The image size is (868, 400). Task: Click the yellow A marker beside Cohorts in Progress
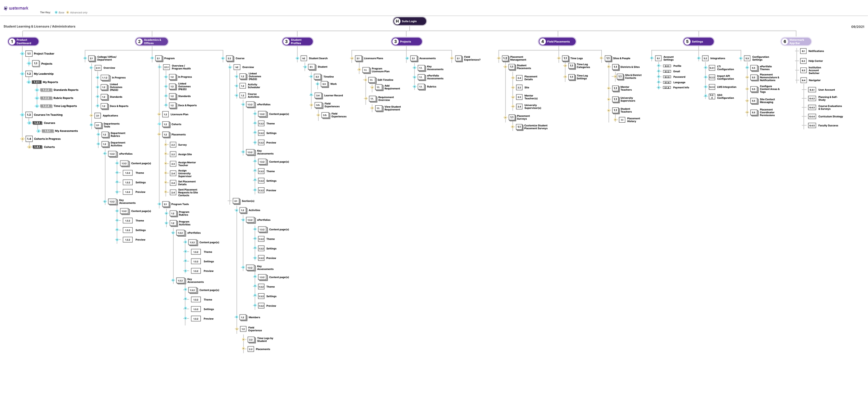[x=23, y=139]
